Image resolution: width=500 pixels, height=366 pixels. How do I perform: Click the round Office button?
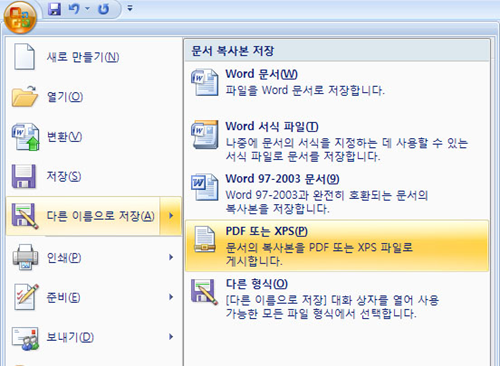[20, 17]
